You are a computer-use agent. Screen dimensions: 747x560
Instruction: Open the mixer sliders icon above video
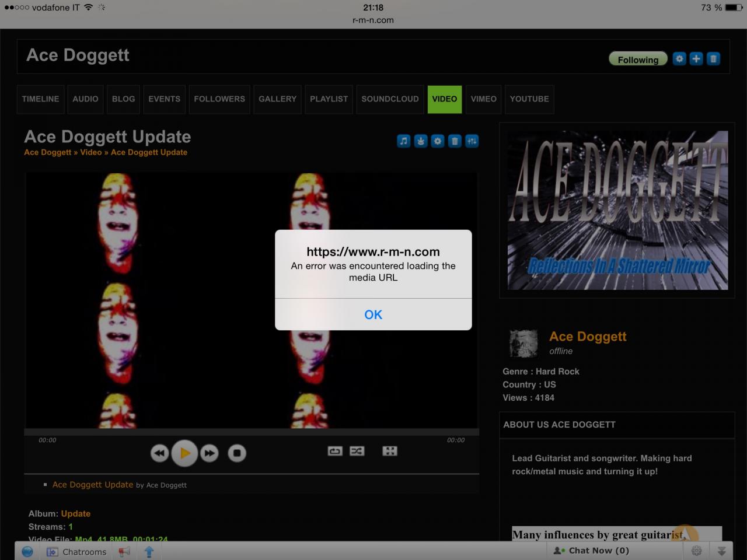(472, 141)
